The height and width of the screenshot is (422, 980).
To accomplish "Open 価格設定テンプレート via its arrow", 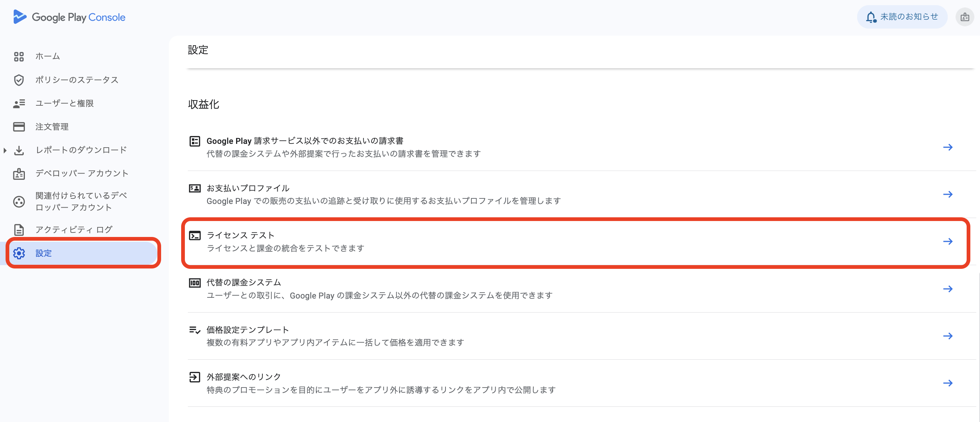I will 948,336.
